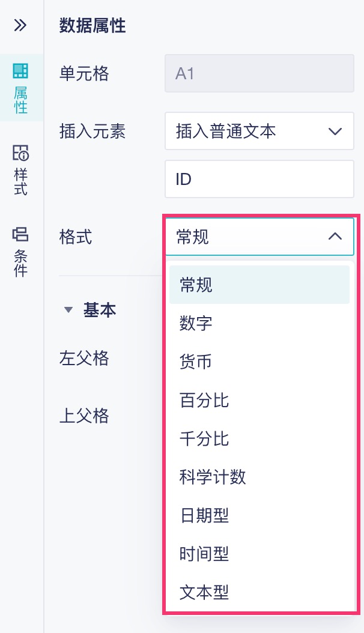Click the text field containing ID
This screenshot has width=364, height=633.
point(259,179)
